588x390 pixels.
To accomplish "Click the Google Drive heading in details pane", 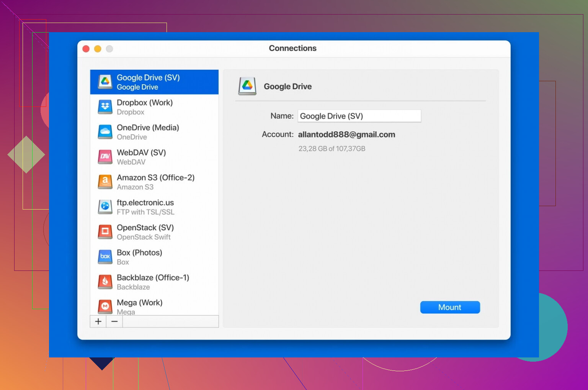I will [x=287, y=87].
